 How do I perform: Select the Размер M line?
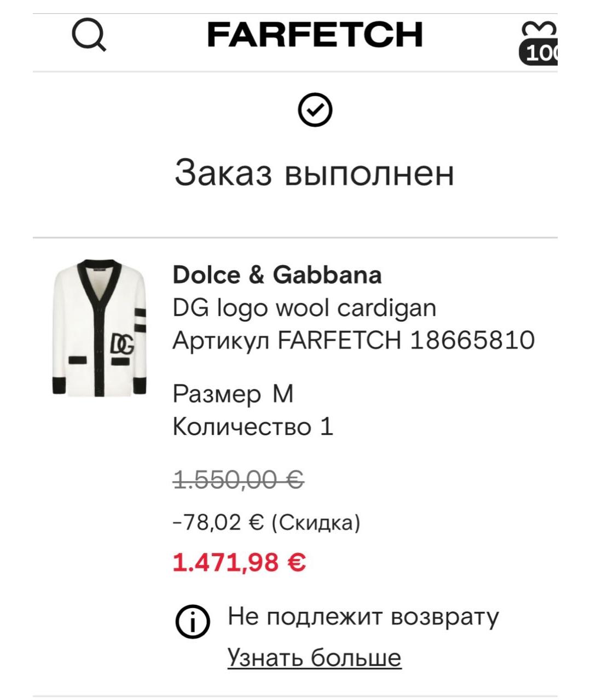pyautogui.click(x=233, y=393)
